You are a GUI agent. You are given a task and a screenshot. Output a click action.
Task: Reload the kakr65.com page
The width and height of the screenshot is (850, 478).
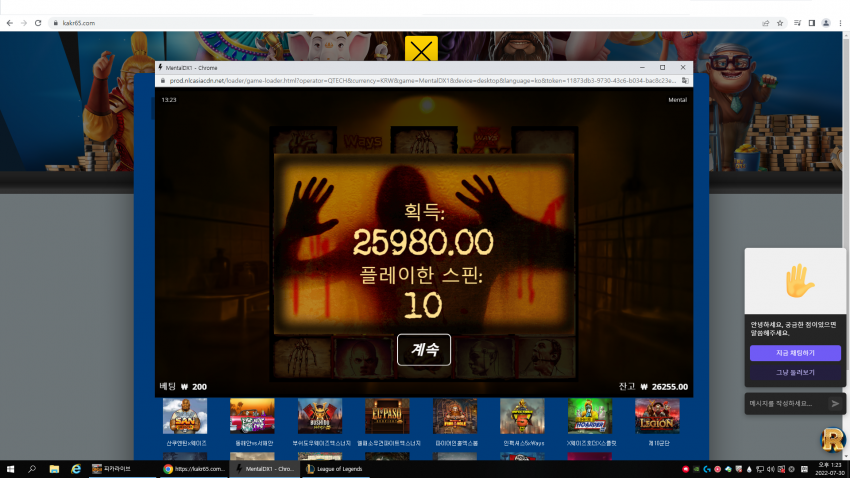point(38,23)
